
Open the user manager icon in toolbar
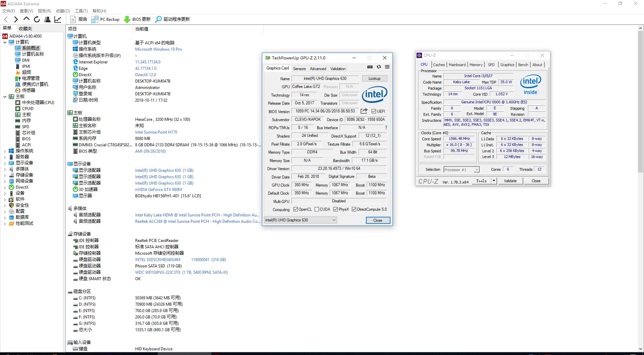[x=47, y=19]
